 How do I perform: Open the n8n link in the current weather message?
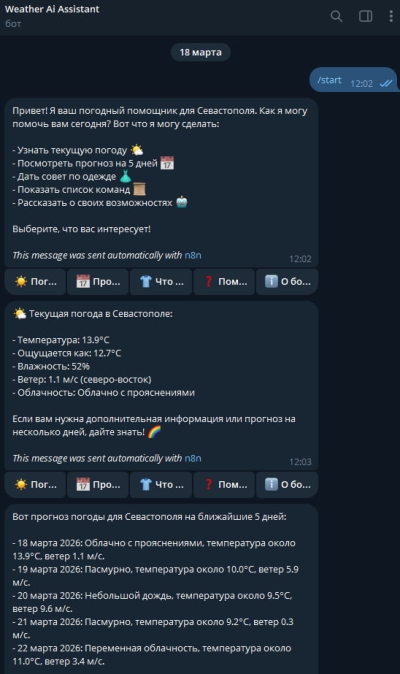(193, 458)
